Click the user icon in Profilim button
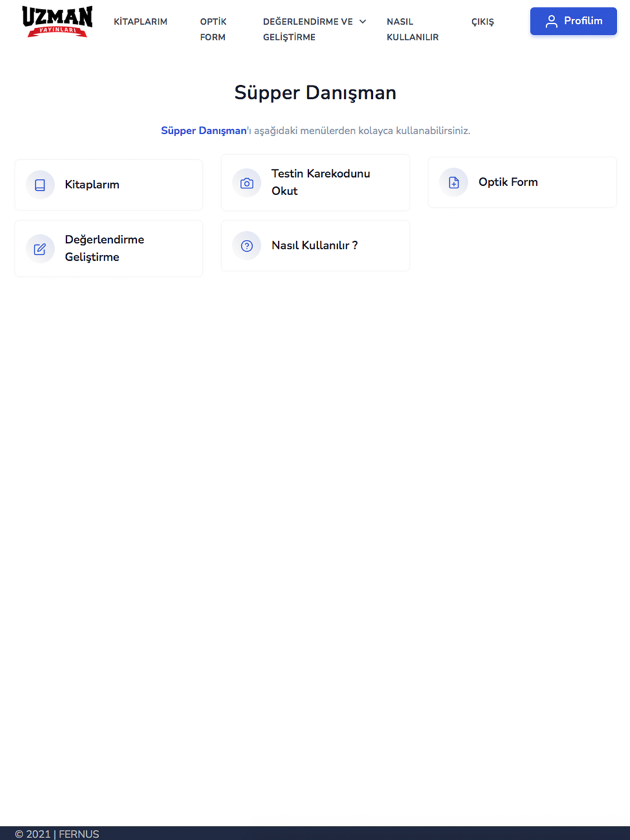Image resolution: width=630 pixels, height=840 pixels. pyautogui.click(x=551, y=21)
